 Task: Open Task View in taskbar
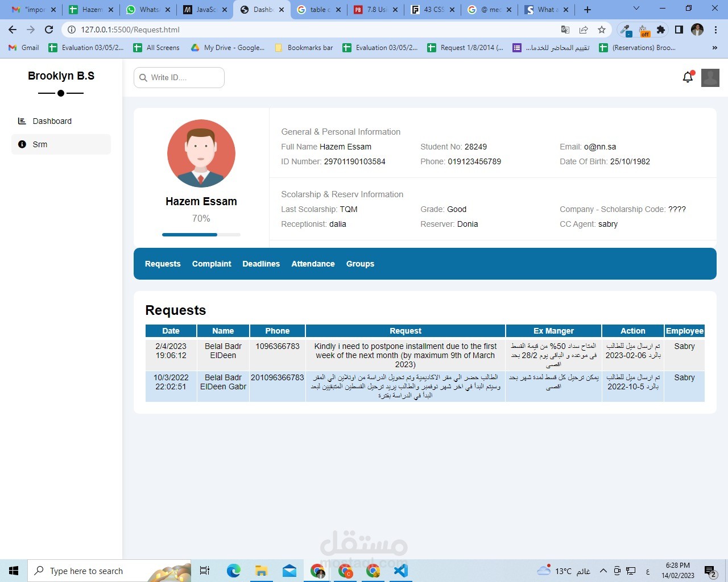[205, 571]
